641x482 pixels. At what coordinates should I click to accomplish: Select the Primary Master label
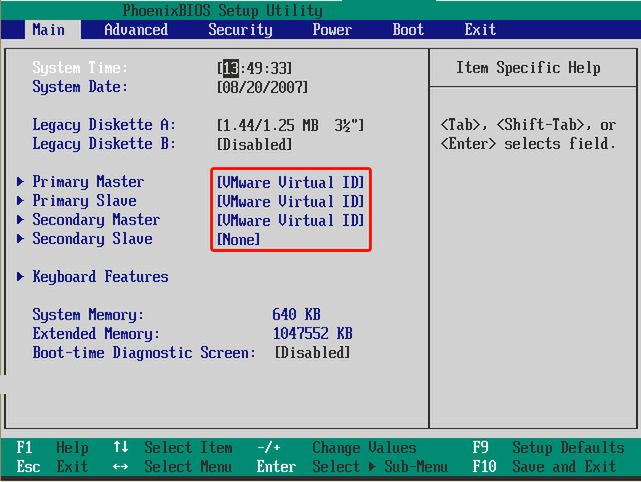point(88,182)
